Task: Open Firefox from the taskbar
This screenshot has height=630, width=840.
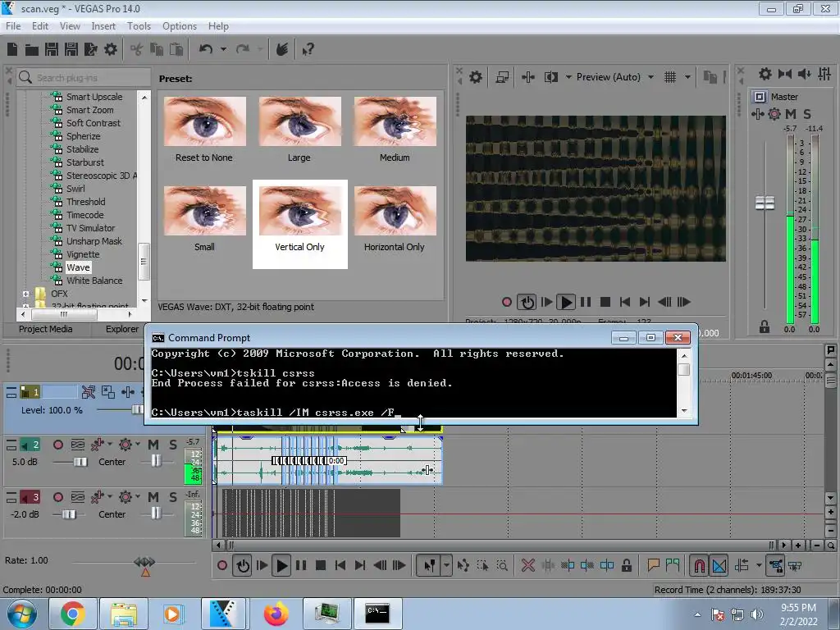Action: (276, 614)
